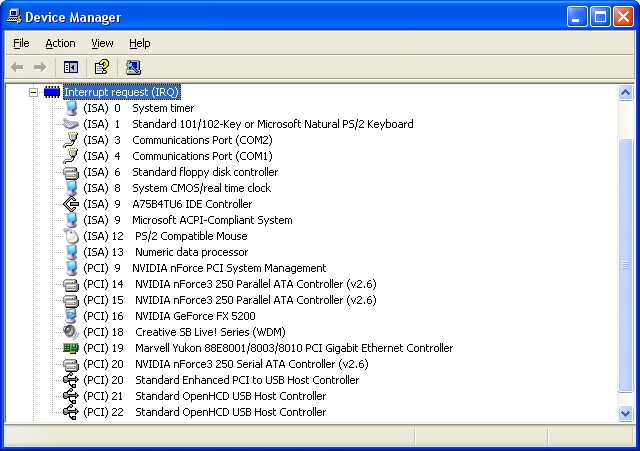This screenshot has height=451, width=640.
Task: Toggle the console tree pane toolbar icon
Action: pos(71,67)
